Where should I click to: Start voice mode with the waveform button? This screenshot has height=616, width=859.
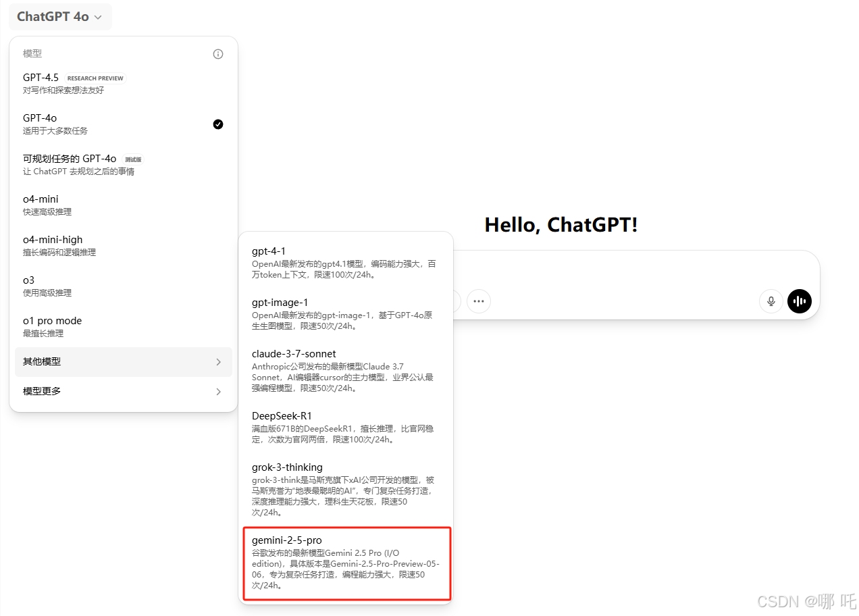(x=800, y=301)
